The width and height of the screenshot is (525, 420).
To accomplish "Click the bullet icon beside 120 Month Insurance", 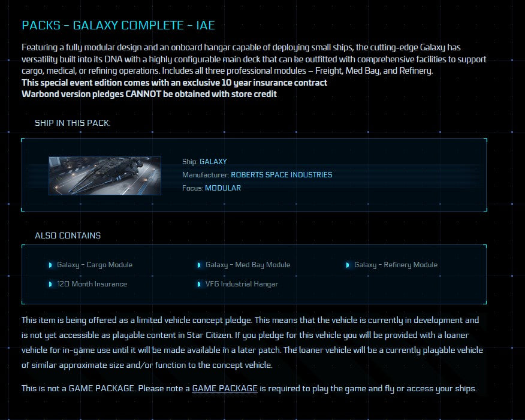I will (50, 284).
